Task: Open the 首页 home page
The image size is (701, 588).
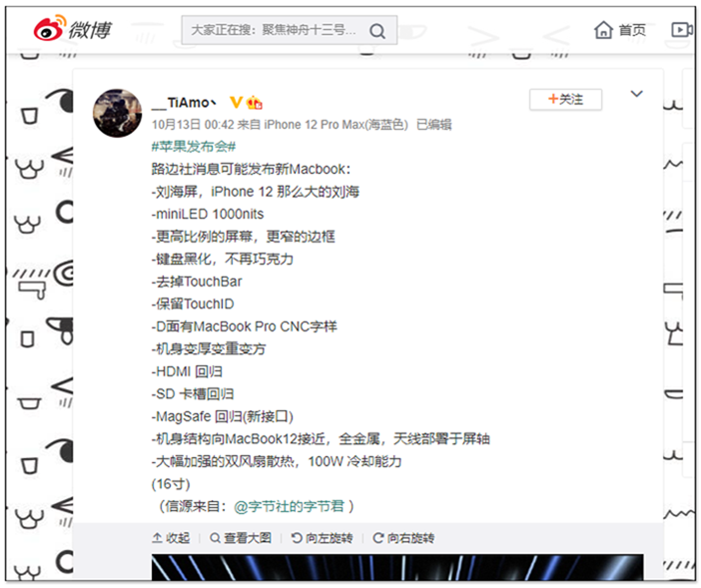Action: click(620, 30)
